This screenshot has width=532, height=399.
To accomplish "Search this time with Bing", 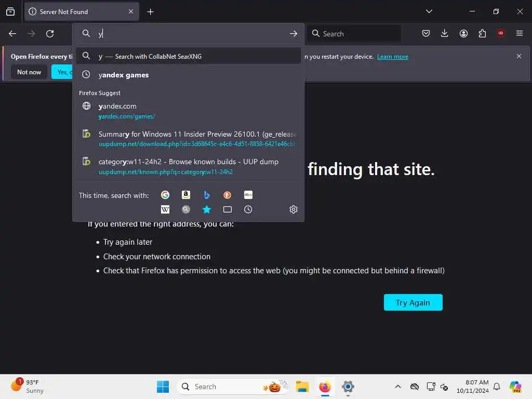I will (x=207, y=195).
